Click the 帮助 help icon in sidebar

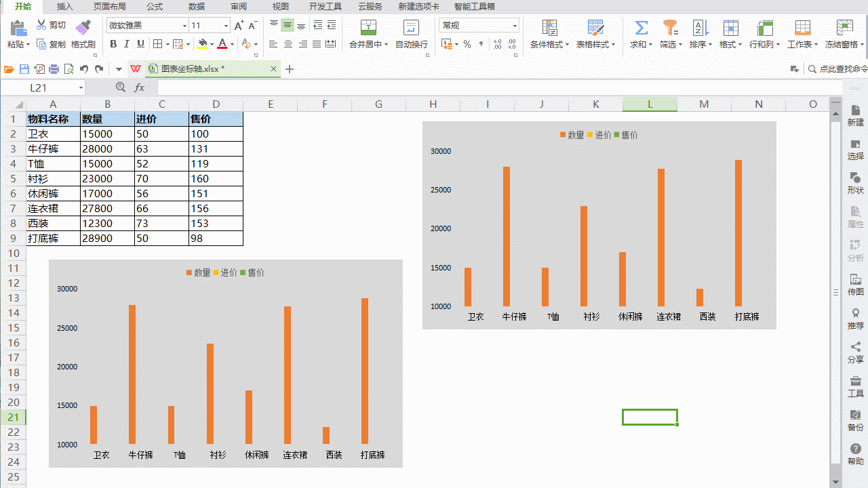(855, 454)
